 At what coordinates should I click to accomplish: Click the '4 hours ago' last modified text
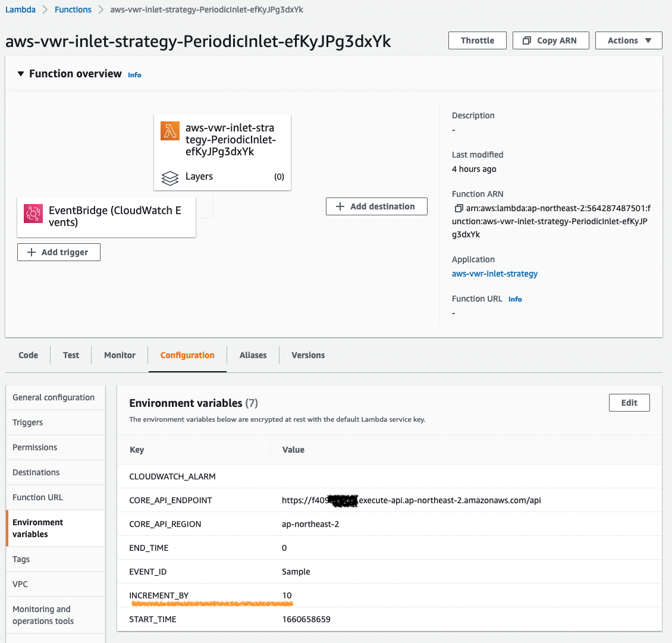coord(474,169)
